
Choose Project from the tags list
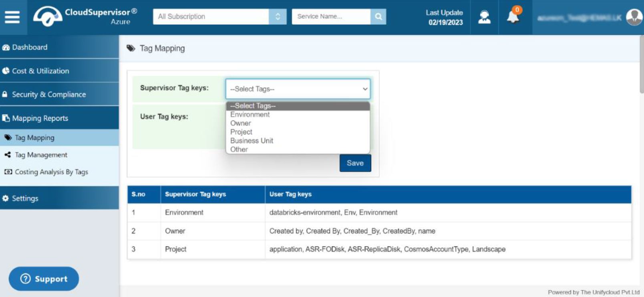(x=298, y=132)
